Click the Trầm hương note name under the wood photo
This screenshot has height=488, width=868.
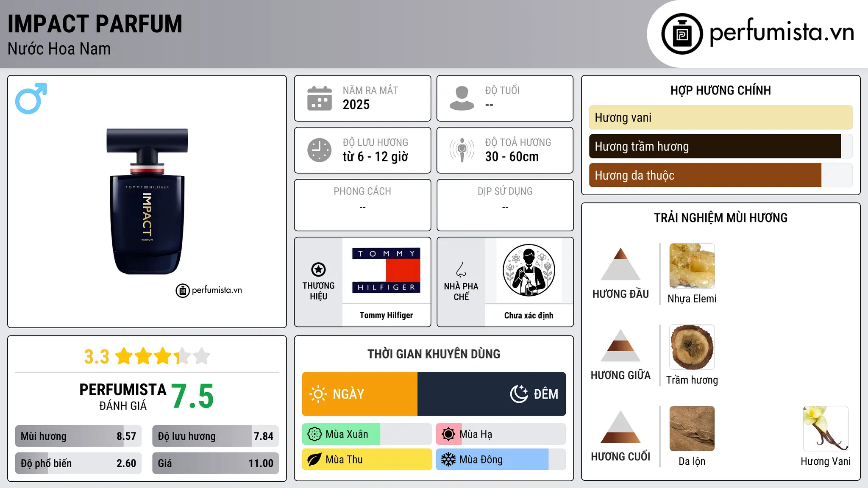(692, 380)
